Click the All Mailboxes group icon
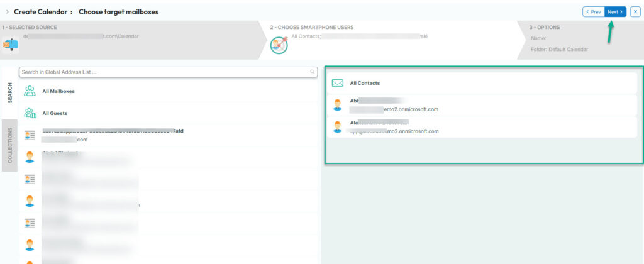This screenshot has height=264, width=644. (30, 91)
